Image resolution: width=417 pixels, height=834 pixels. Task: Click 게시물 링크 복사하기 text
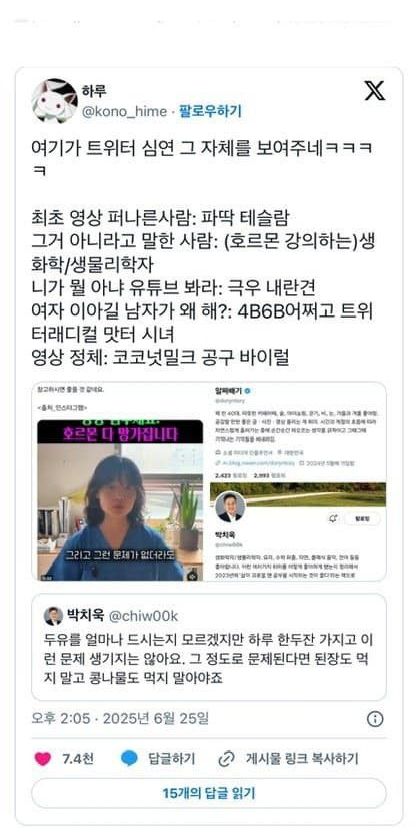point(302,759)
